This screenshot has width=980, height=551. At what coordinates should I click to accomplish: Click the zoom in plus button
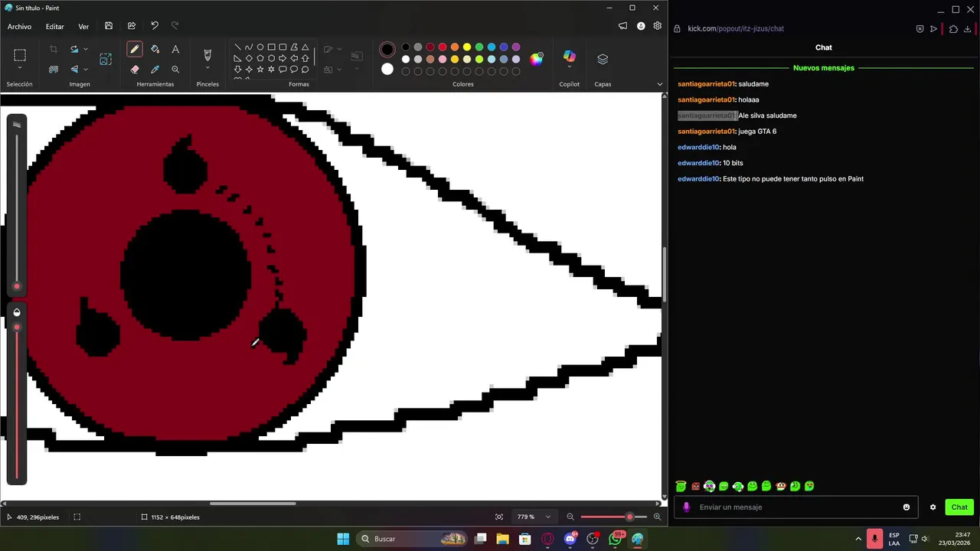coord(657,517)
